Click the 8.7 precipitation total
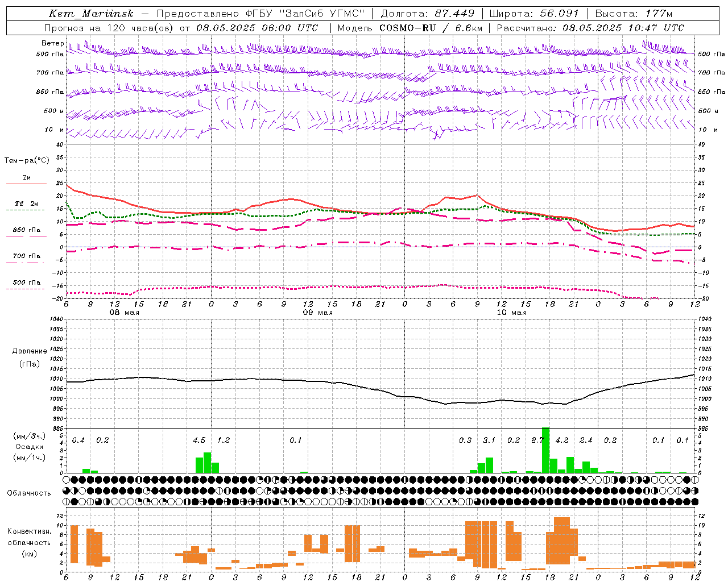 click(x=537, y=440)
